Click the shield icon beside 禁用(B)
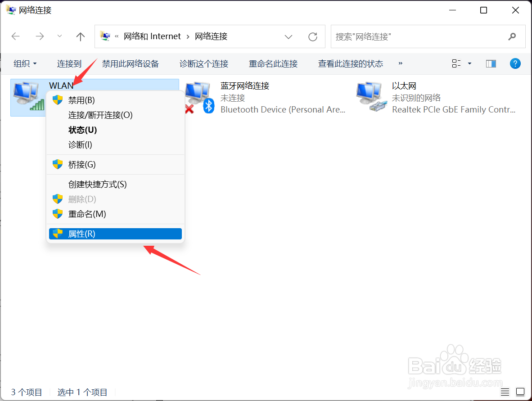This screenshot has height=401, width=532. tap(58, 100)
